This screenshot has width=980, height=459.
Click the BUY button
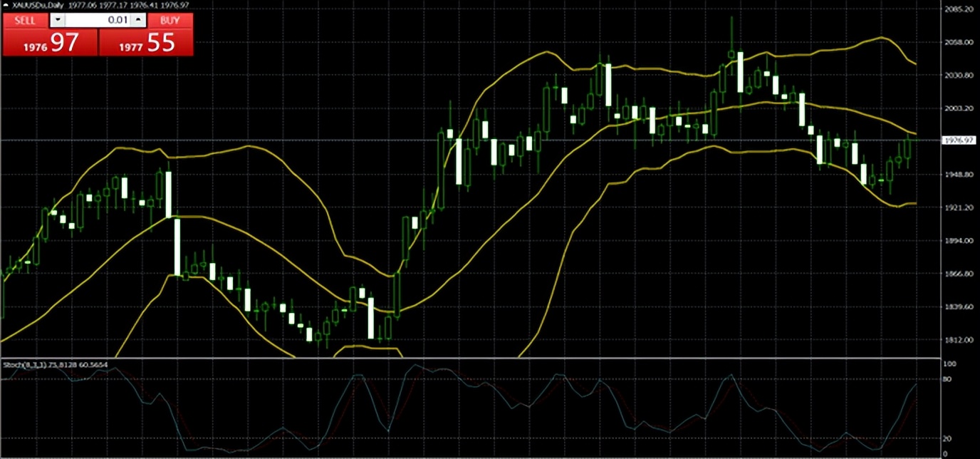coord(170,21)
